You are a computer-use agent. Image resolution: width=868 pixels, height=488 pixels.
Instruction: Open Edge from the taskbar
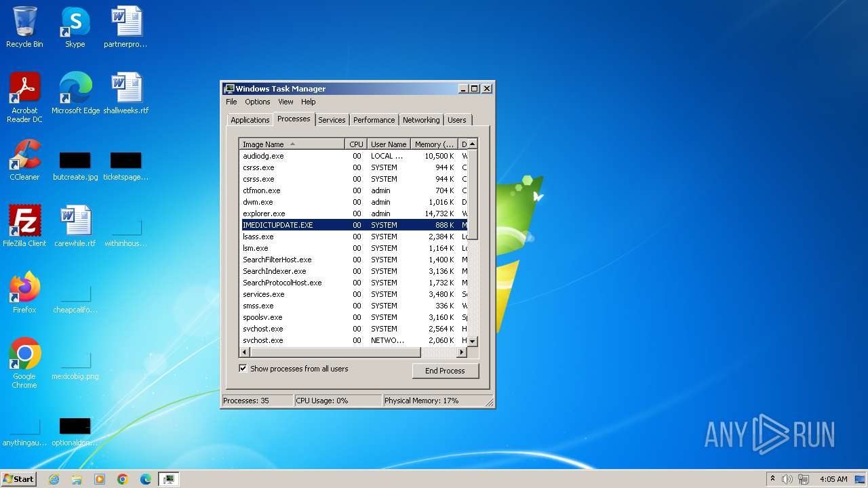146,479
